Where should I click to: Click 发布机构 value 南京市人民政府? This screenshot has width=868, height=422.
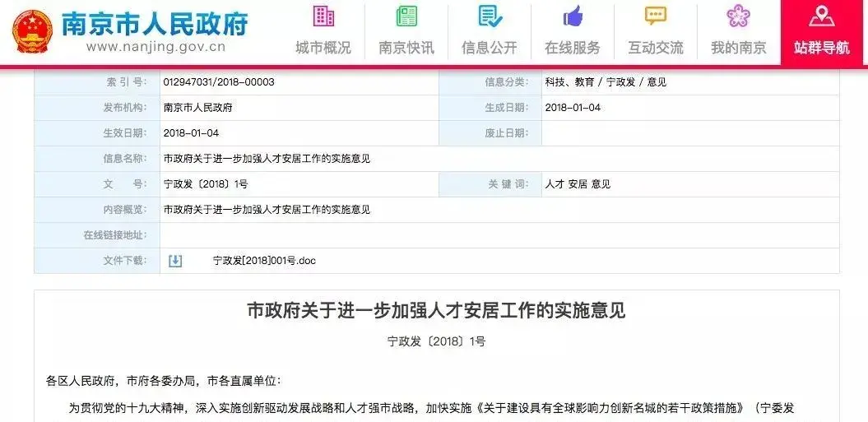(x=197, y=108)
